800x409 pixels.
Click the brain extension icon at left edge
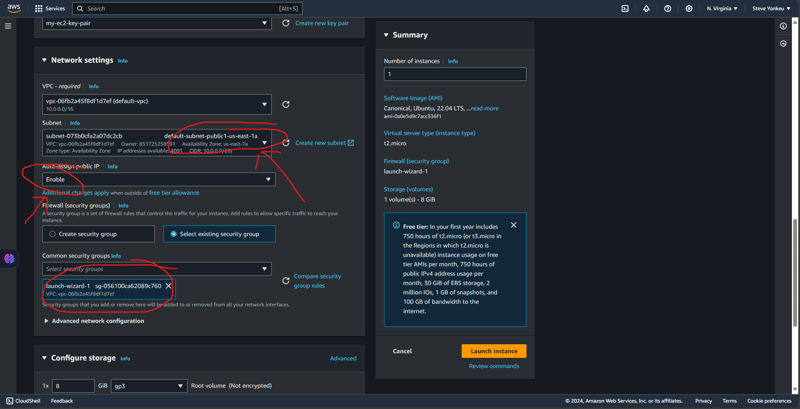pos(9,259)
